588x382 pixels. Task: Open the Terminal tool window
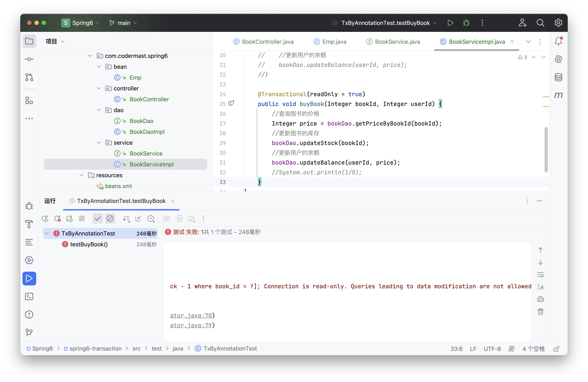[x=29, y=296]
